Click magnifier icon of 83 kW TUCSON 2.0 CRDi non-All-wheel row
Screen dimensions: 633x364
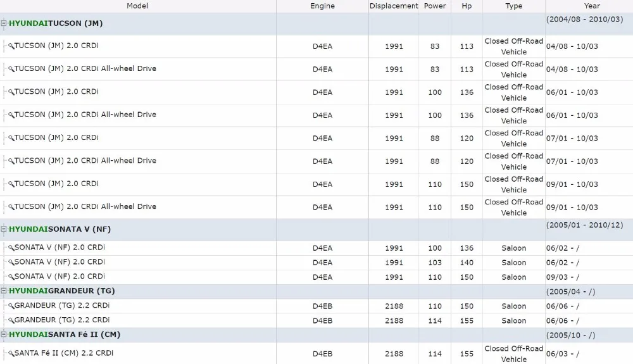pos(11,46)
